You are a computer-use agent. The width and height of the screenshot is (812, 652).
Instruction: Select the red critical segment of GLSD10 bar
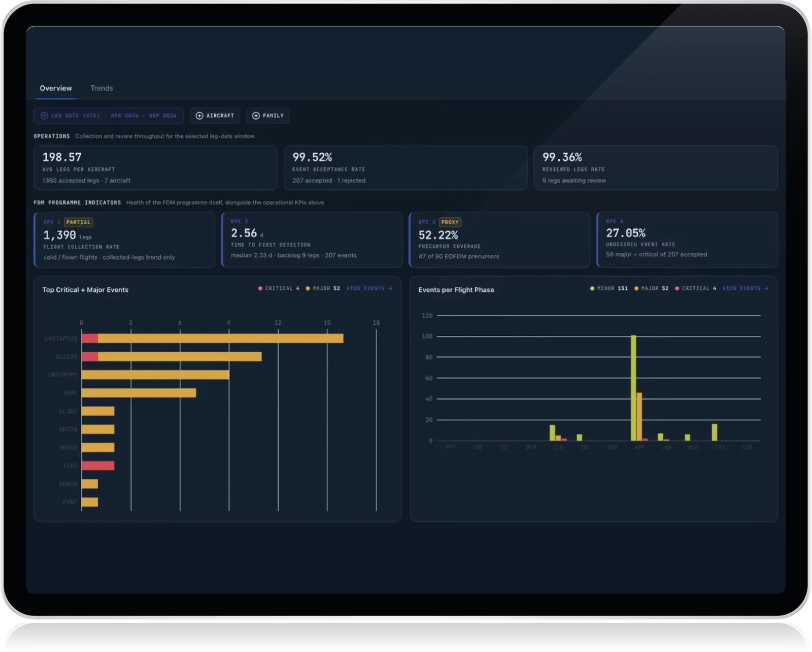tap(90, 357)
